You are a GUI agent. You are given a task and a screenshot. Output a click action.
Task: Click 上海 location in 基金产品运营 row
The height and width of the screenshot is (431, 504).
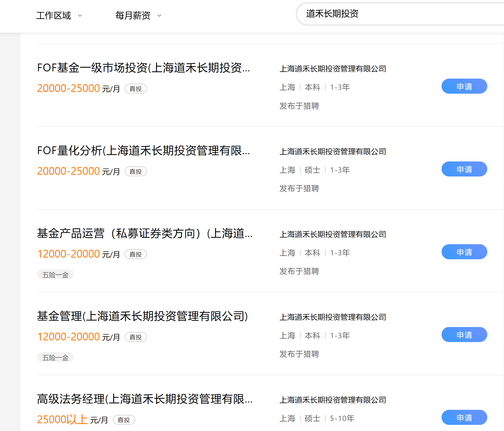pyautogui.click(x=287, y=253)
